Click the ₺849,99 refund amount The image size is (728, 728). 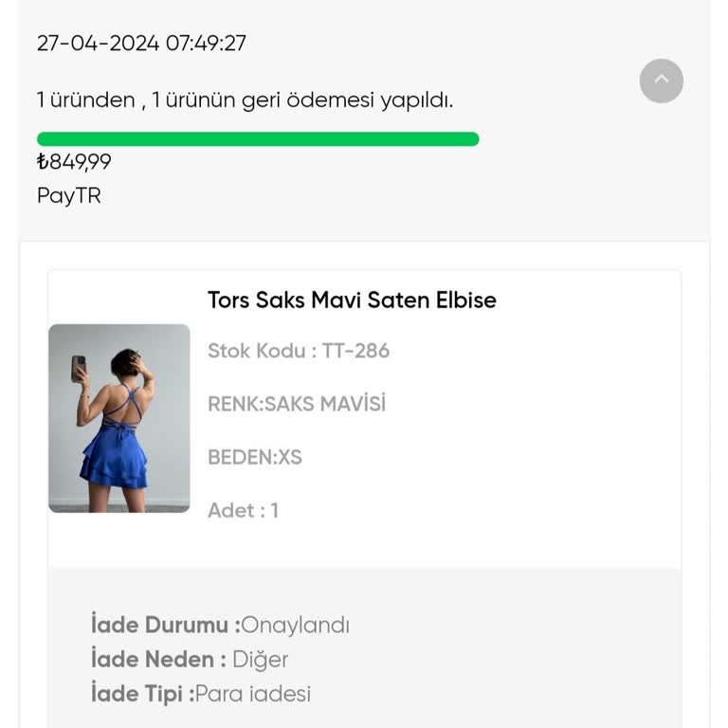(x=76, y=162)
